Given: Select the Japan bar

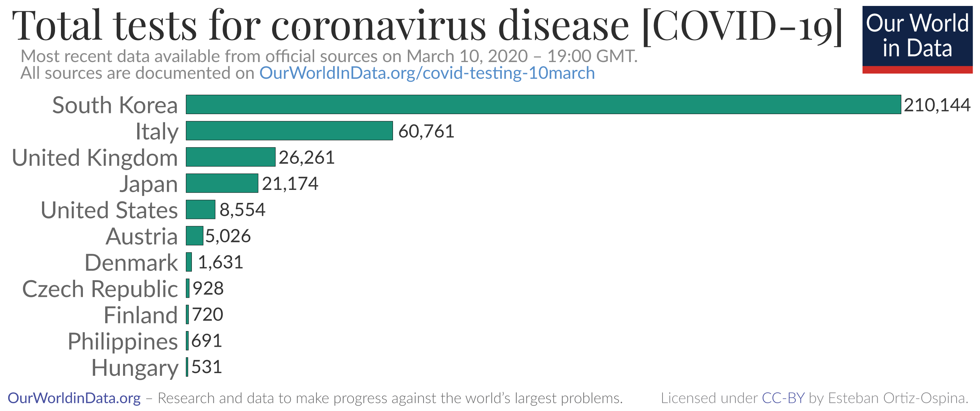Looking at the screenshot, I should (222, 183).
